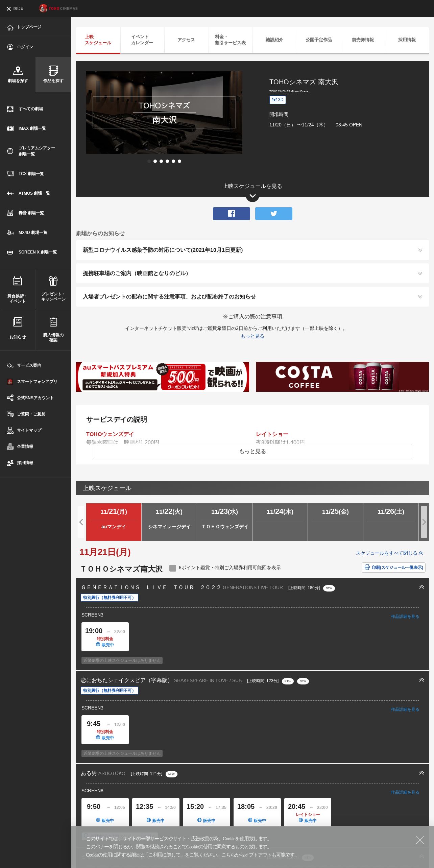Open the 轟音 theater list icon
The width and height of the screenshot is (434, 868).
click(10, 213)
